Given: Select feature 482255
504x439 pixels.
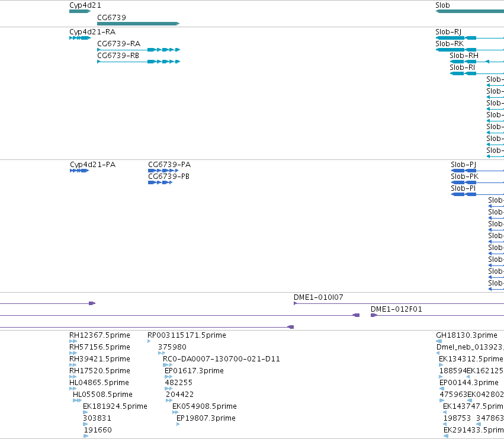Looking at the screenshot, I should tap(168, 389).
